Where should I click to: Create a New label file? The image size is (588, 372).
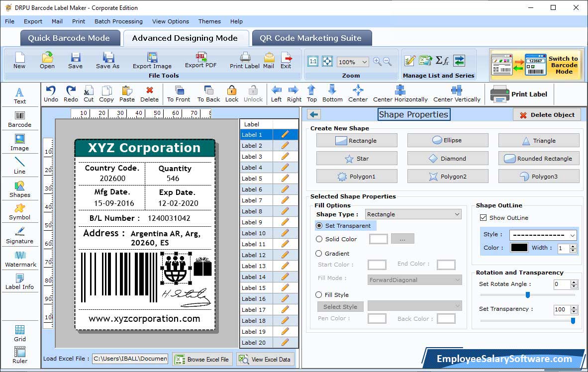(x=19, y=60)
